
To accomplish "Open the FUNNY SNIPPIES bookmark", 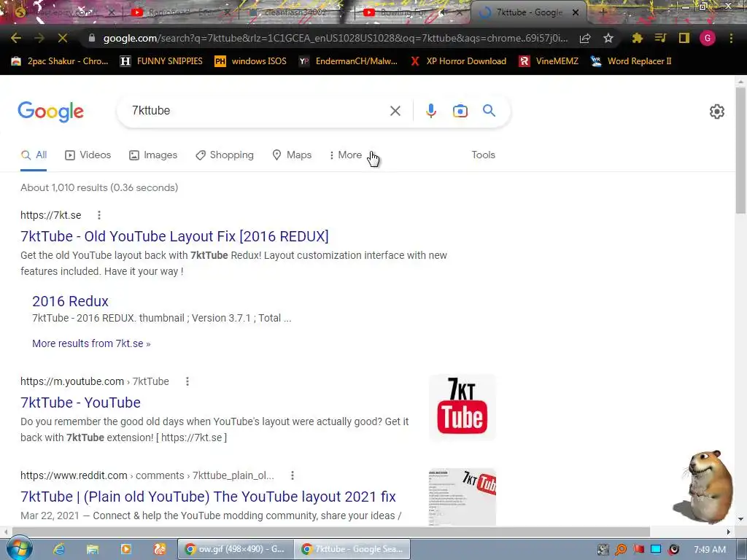I will (x=161, y=61).
